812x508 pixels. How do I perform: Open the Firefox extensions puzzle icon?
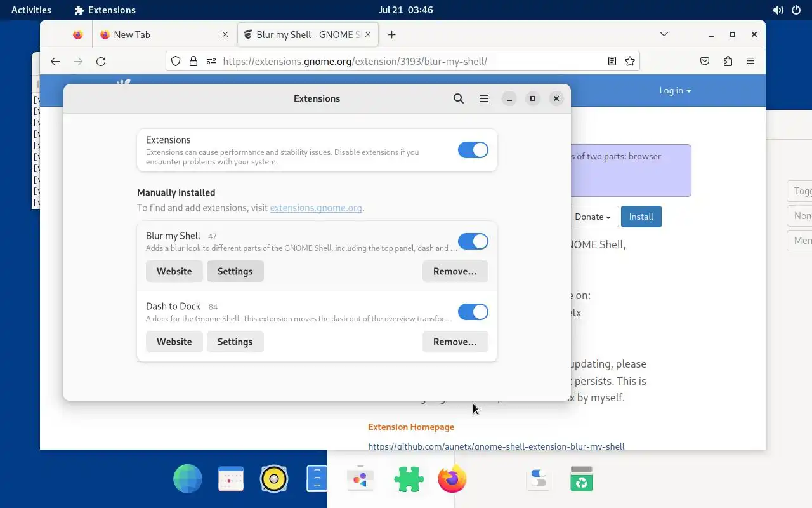728,61
